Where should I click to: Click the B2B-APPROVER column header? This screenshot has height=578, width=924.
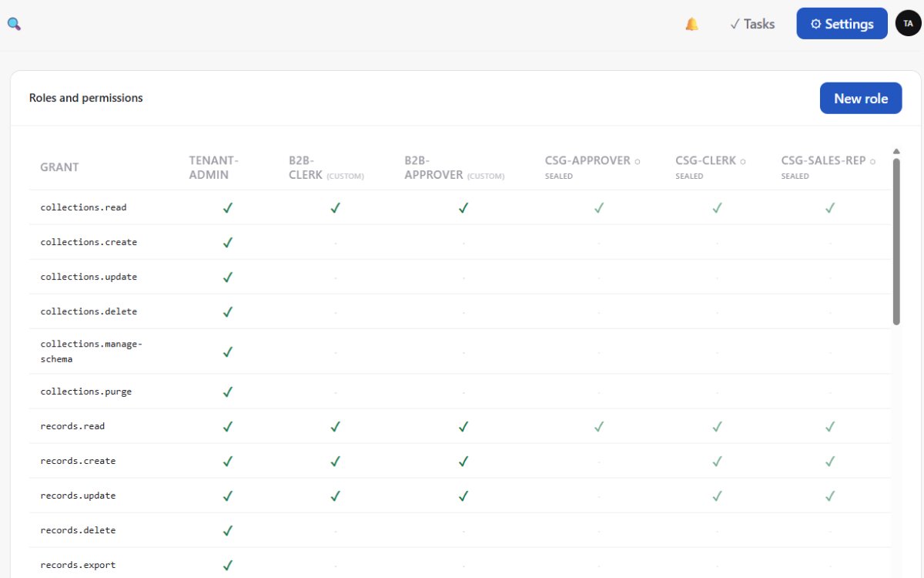coord(454,167)
